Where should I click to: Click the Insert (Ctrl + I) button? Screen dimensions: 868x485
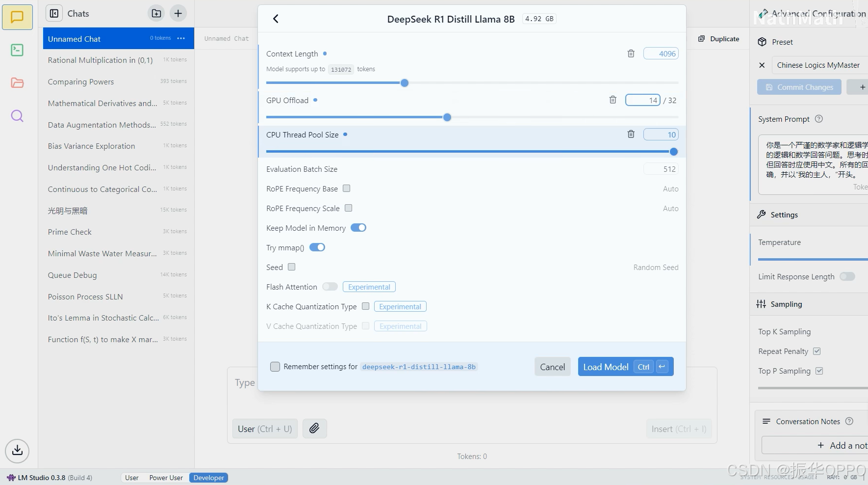pos(679,429)
